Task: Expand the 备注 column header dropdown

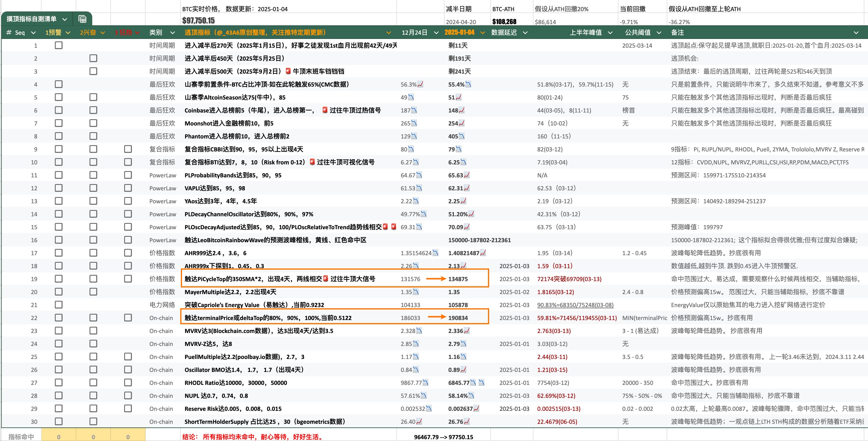Action: point(856,33)
